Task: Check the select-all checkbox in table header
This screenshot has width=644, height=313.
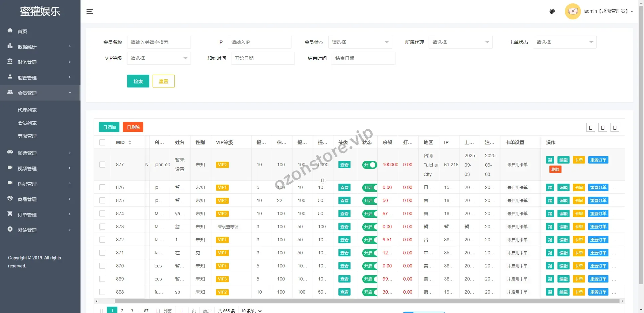Action: click(102, 142)
